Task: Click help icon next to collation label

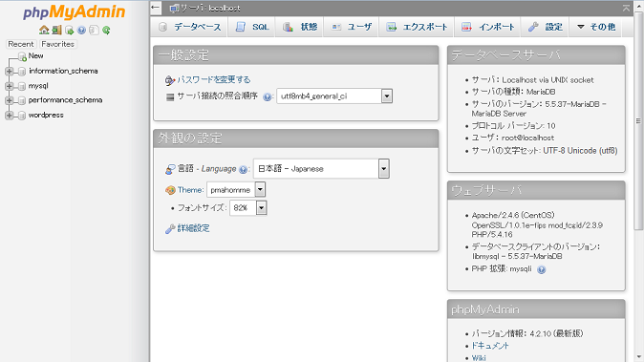Action: click(x=267, y=97)
